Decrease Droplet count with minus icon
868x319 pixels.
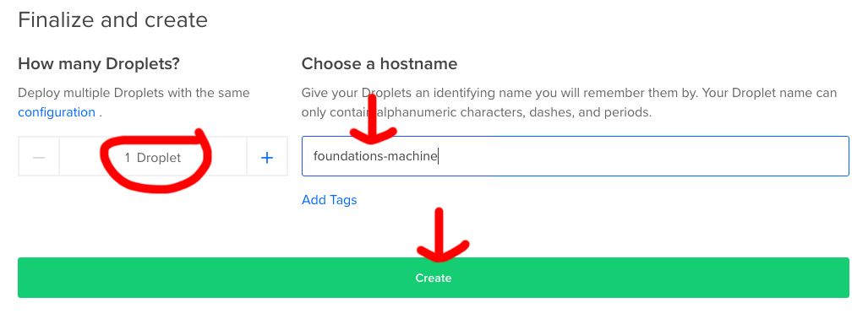(x=39, y=157)
